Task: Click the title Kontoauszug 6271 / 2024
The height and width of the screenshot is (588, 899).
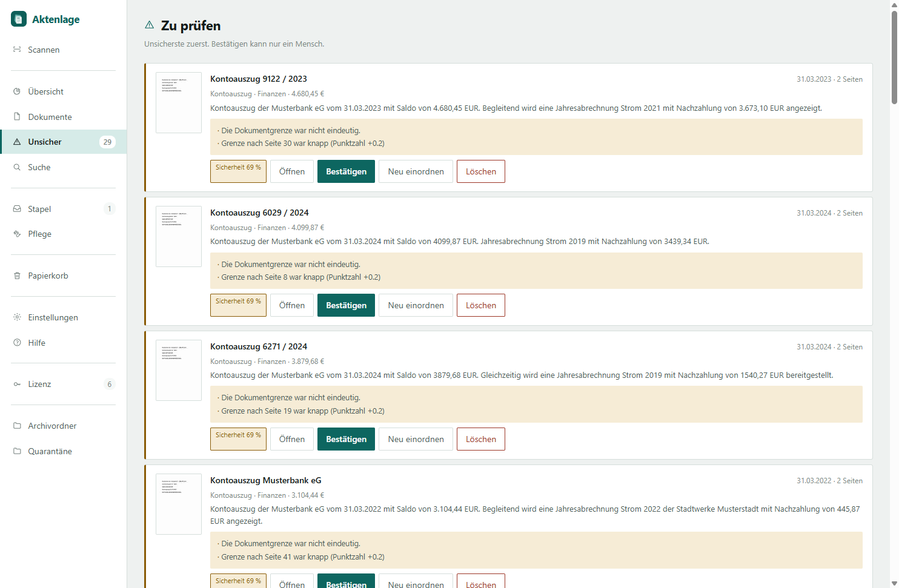Action: (x=259, y=346)
